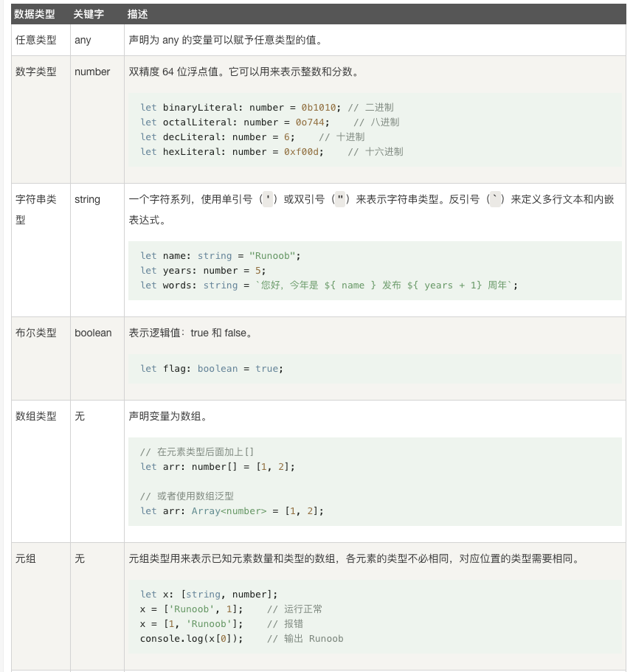633x672 pixels.
Task: Click the 数据类型 column header
Action: pos(36,14)
